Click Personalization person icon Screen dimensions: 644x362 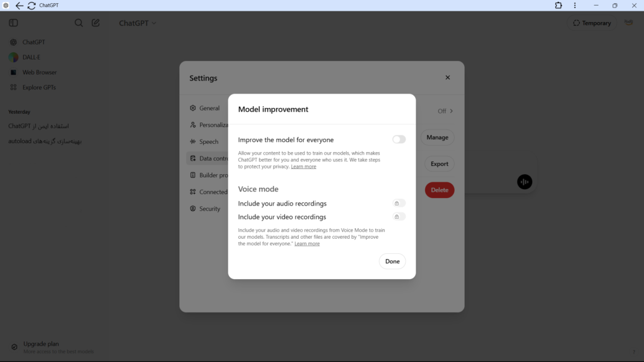[192, 125]
